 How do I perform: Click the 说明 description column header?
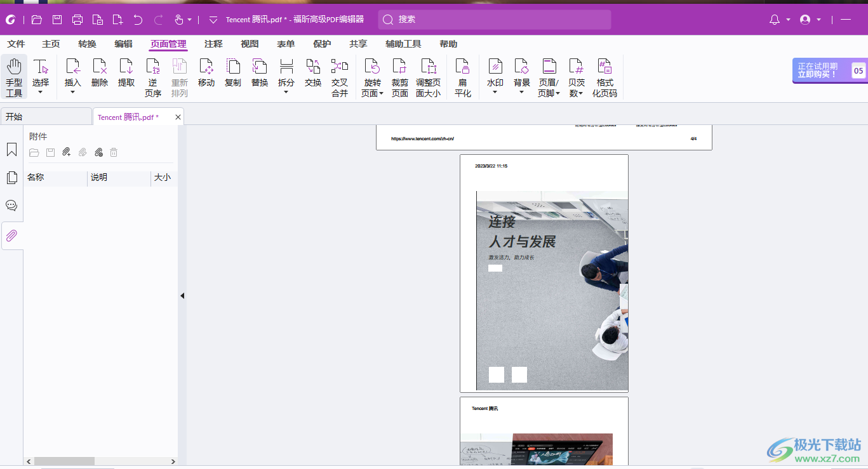(x=119, y=178)
